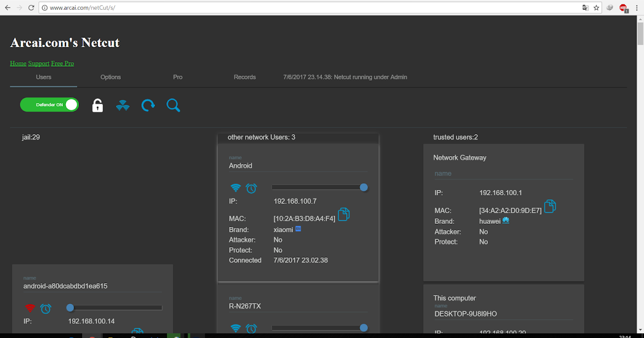The image size is (644, 338).
Task: Open the Free Pro link
Action: click(x=63, y=63)
